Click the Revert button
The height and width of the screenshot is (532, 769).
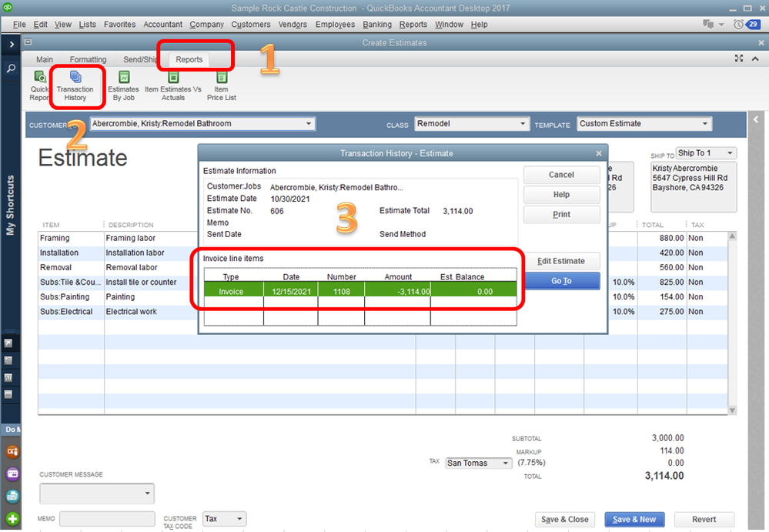coord(704,519)
